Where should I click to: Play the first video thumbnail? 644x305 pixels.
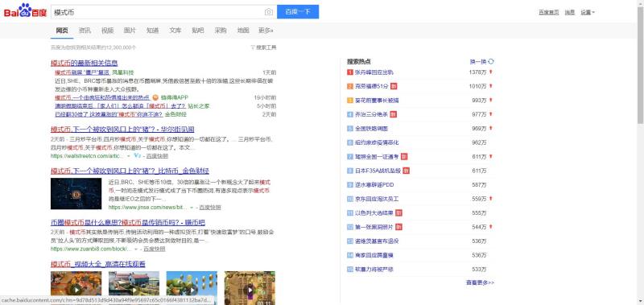[x=76, y=288]
